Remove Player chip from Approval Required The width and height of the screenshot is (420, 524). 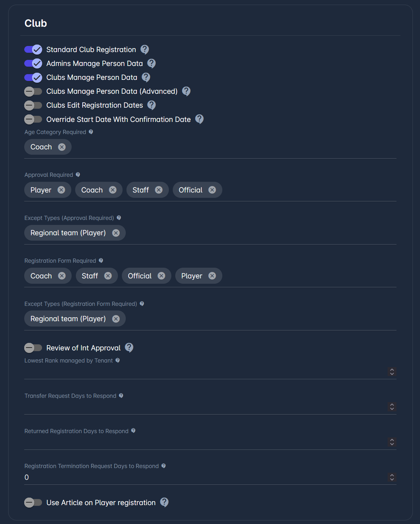tap(61, 190)
